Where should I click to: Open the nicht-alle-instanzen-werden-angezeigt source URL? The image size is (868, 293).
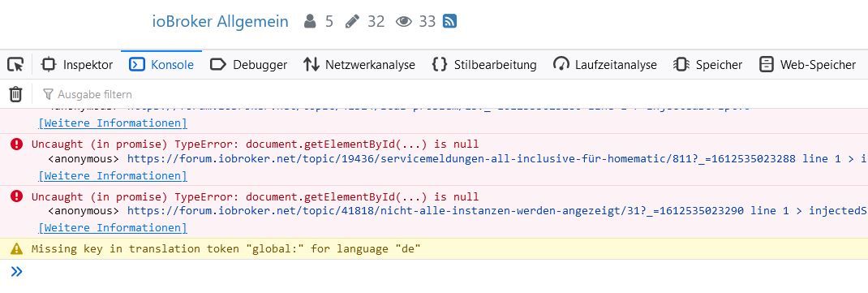pos(436,211)
